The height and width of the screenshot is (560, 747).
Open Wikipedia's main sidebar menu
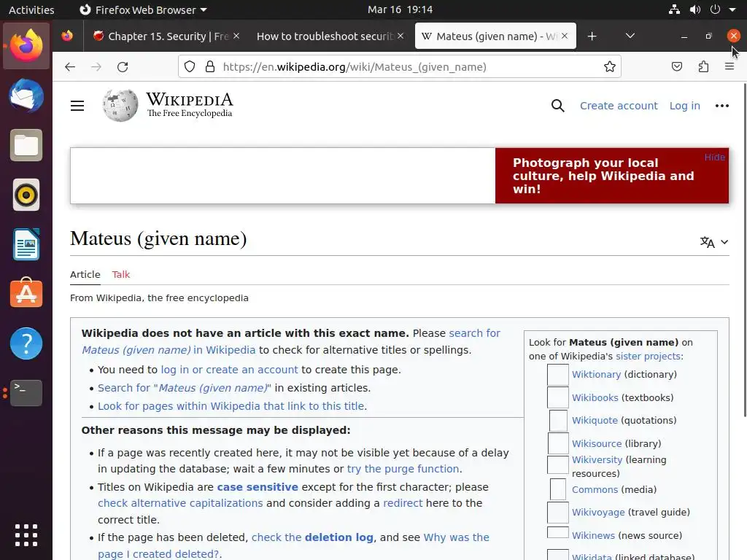coord(77,106)
